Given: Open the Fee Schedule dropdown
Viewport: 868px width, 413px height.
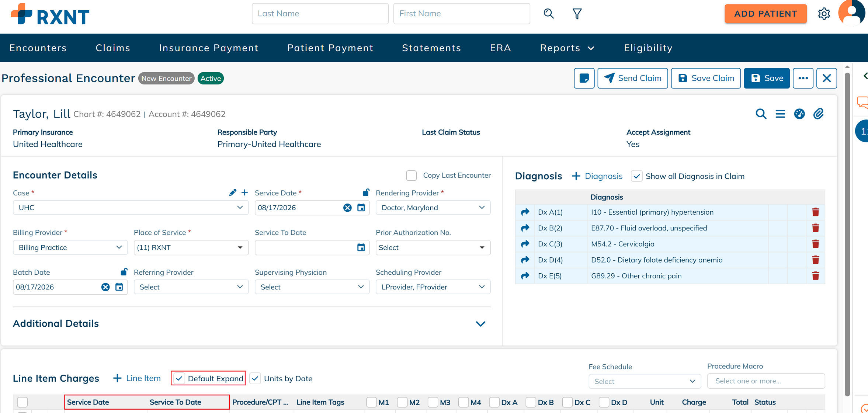Looking at the screenshot, I should coord(645,381).
